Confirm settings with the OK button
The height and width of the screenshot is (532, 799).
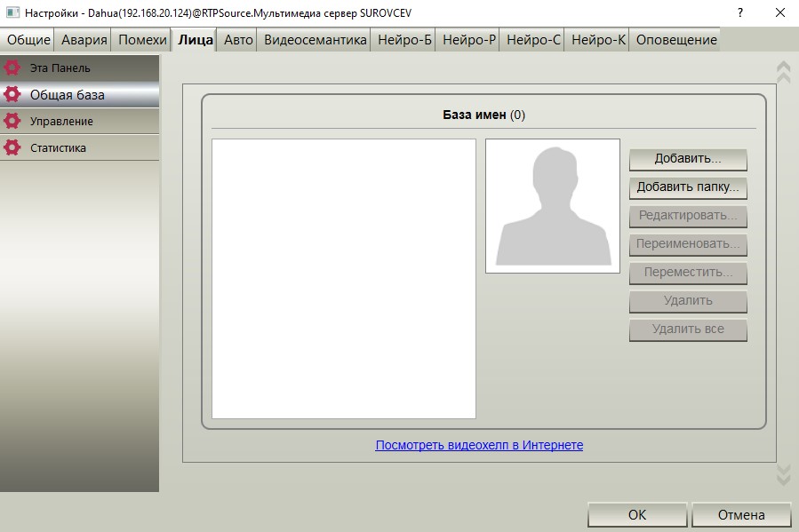[x=637, y=515]
